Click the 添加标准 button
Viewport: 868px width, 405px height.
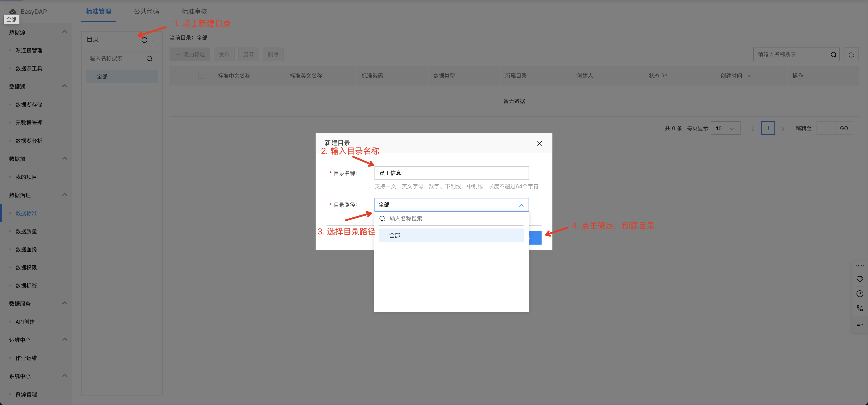tap(190, 55)
